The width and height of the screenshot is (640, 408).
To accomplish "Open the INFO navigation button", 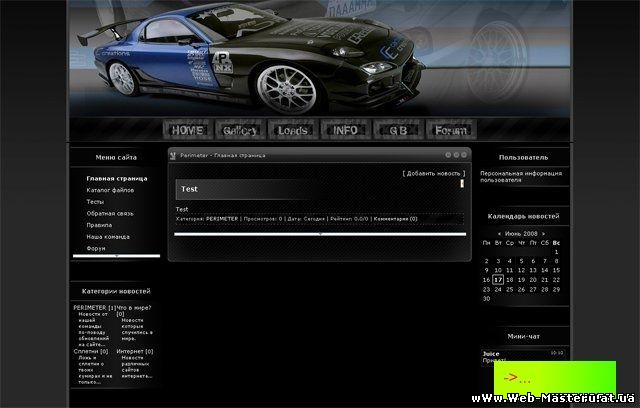I will tap(346, 130).
